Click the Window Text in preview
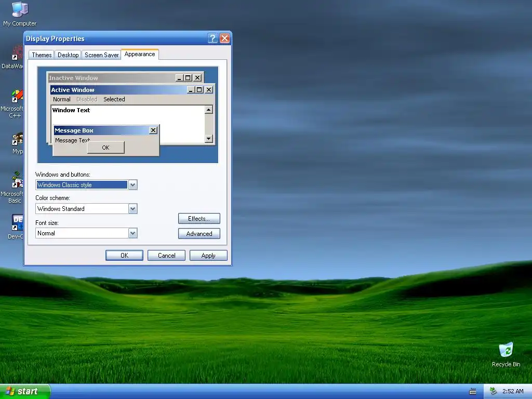This screenshot has height=399, width=532. [71, 110]
